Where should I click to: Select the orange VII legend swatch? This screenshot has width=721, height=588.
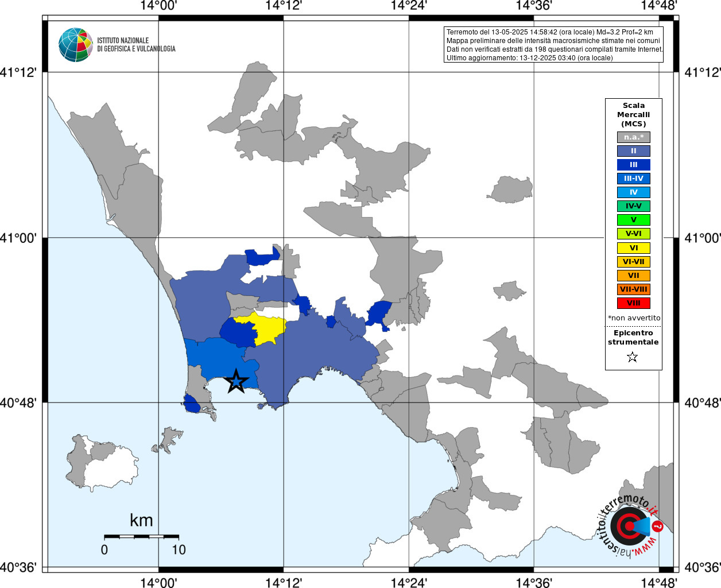pos(633,276)
